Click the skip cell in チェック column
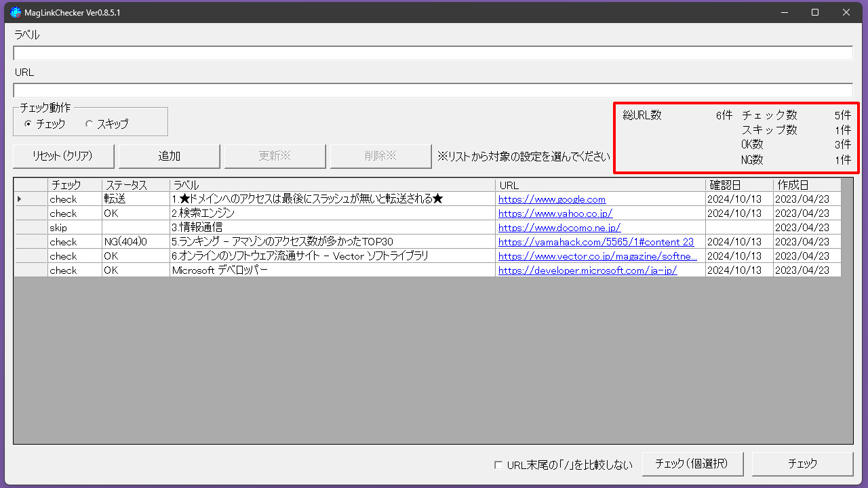Image resolution: width=868 pixels, height=488 pixels. coord(75,228)
